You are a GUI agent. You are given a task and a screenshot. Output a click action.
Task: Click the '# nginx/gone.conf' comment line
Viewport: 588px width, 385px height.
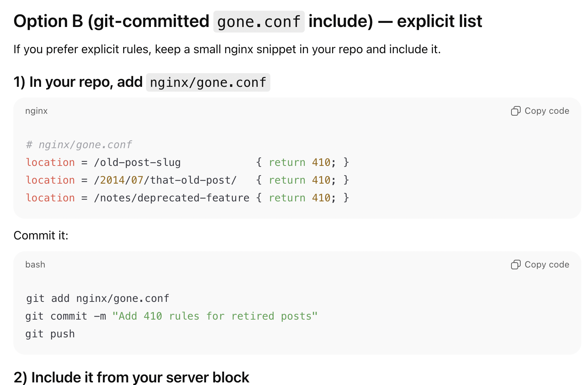79,144
